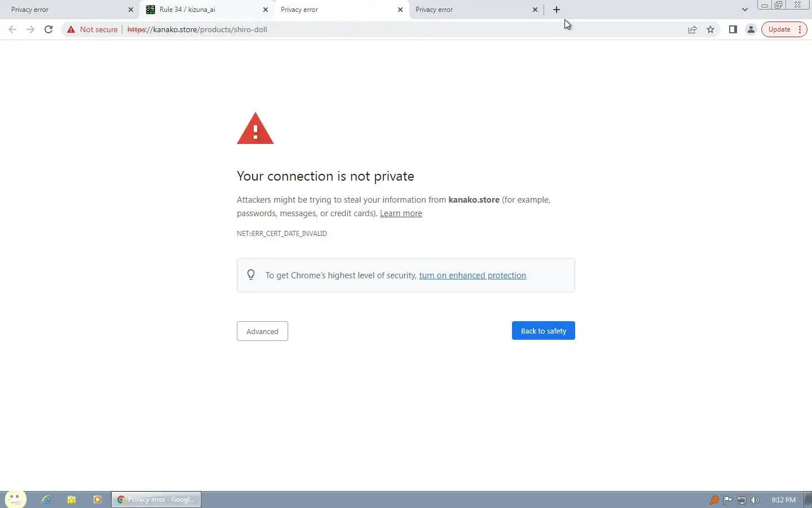
Task: Open the Start menu button
Action: (15, 500)
